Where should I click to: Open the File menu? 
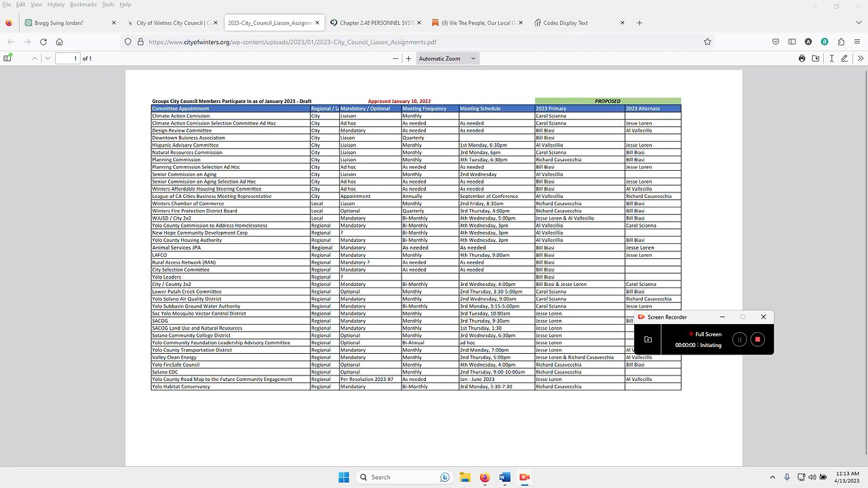coord(7,5)
